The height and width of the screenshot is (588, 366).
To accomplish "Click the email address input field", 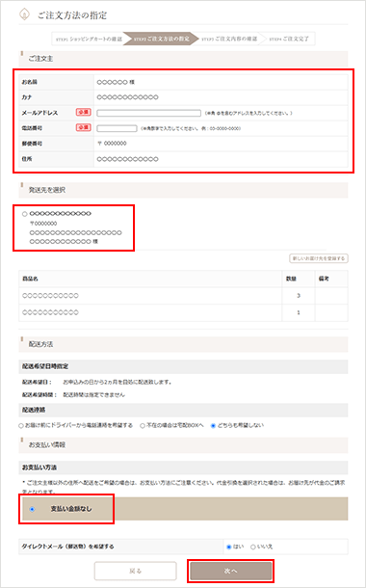I will (x=148, y=113).
